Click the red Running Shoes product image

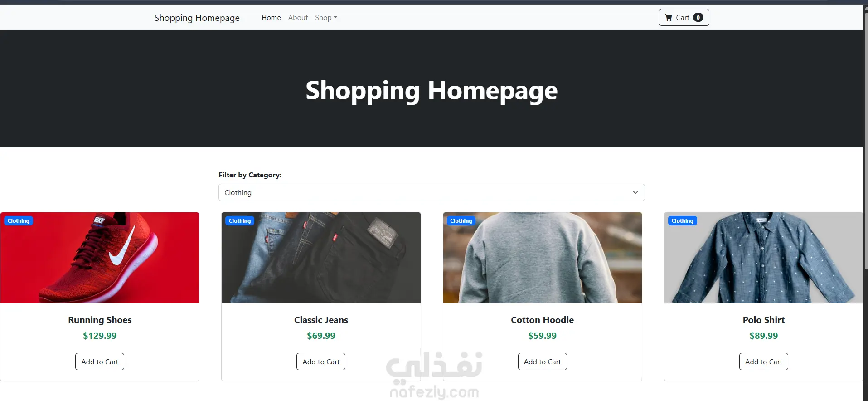coord(100,258)
